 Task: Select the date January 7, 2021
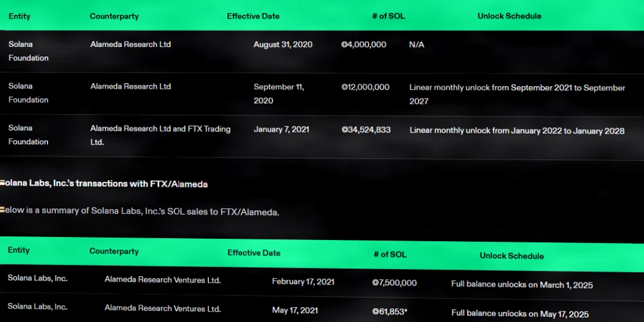coord(281,129)
